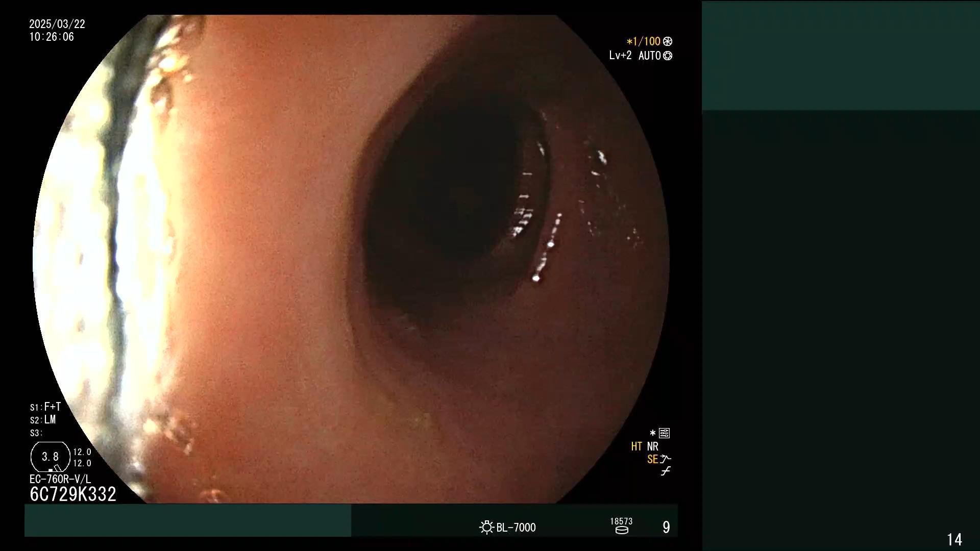Click the HT indicator label

[x=636, y=446]
